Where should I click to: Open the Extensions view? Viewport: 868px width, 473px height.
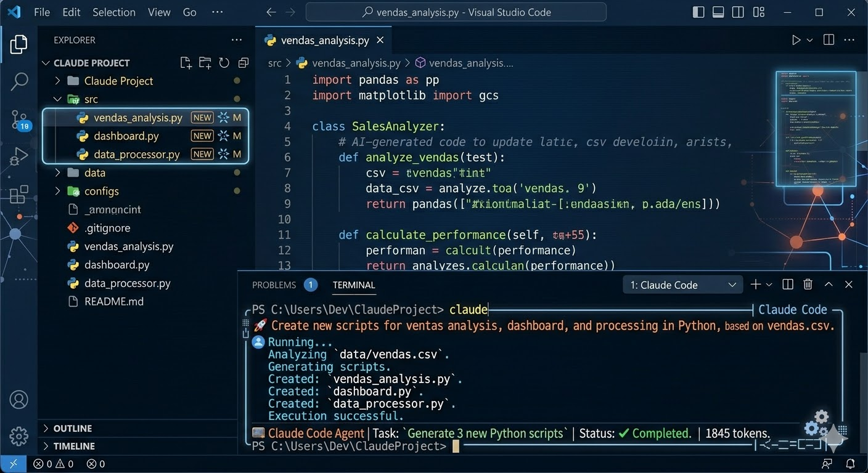[19, 194]
